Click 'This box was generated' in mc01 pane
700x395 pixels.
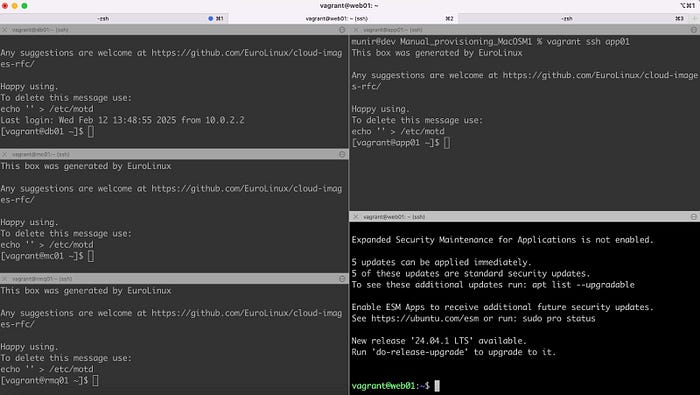[x=86, y=166]
